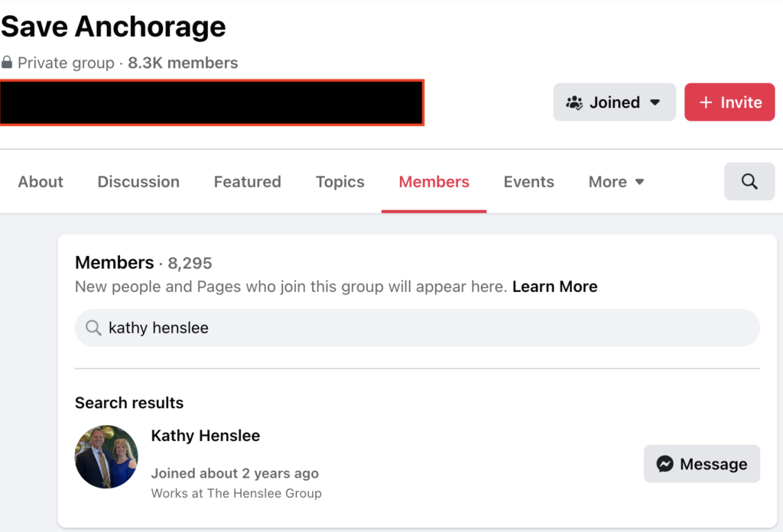Switch to the Discussion tab
This screenshot has height=532, width=783.
pos(138,182)
